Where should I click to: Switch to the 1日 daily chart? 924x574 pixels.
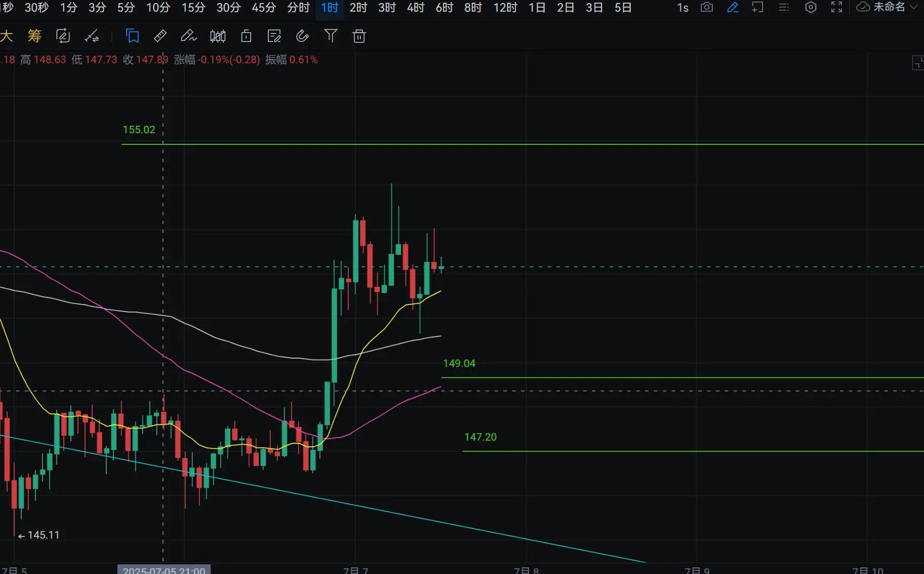[x=537, y=8]
